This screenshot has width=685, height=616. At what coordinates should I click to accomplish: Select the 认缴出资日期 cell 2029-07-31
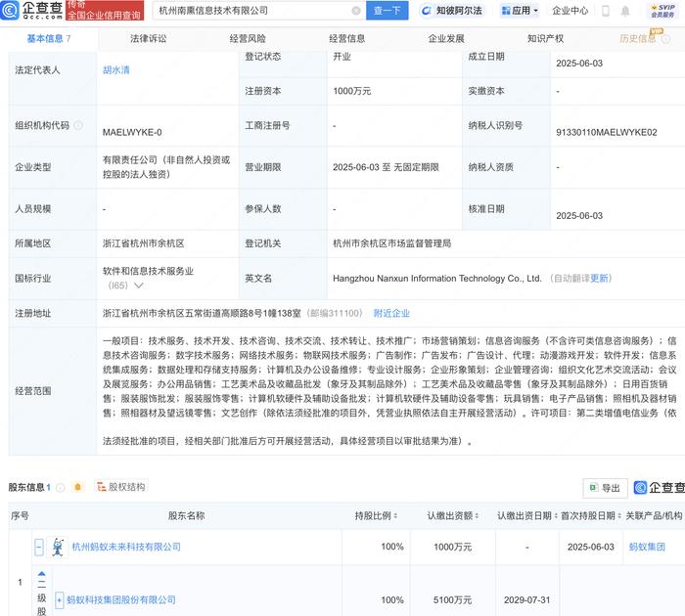click(x=526, y=600)
